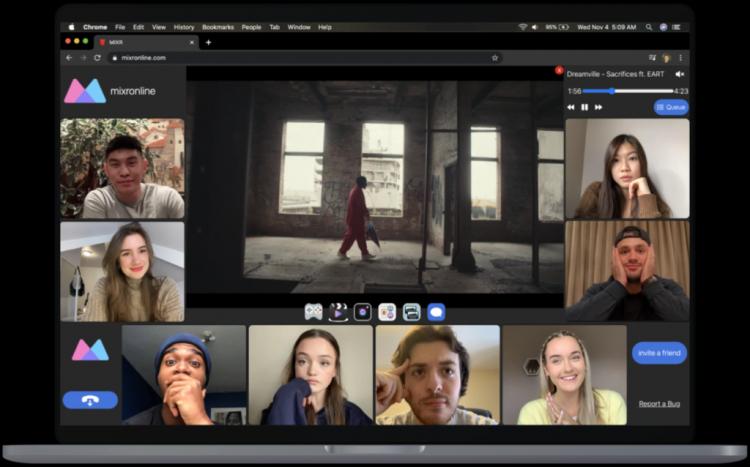Reload the mixronline.com page
The image size is (750, 467).
point(98,58)
